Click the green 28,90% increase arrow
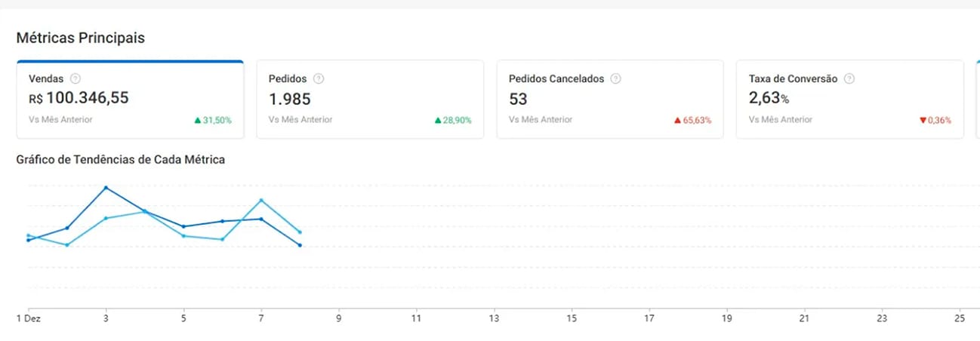Viewport: 980px width, 341px height. (438, 120)
